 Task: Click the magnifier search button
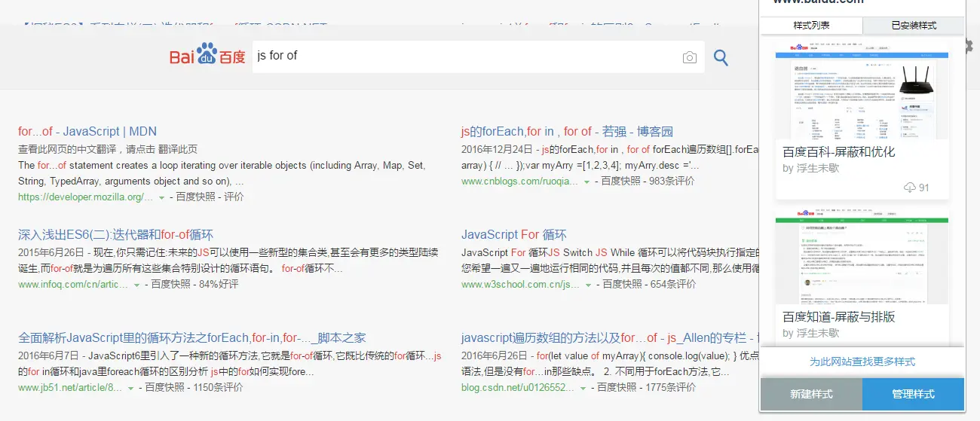point(721,57)
